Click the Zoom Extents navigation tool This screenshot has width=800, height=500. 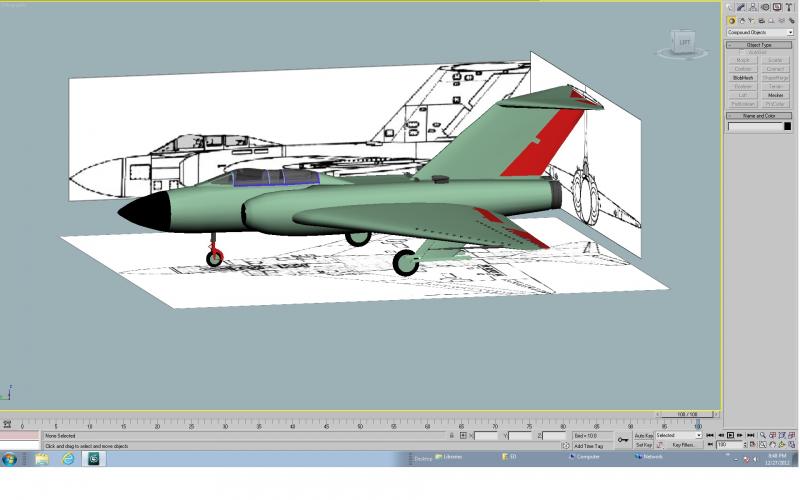[x=782, y=435]
